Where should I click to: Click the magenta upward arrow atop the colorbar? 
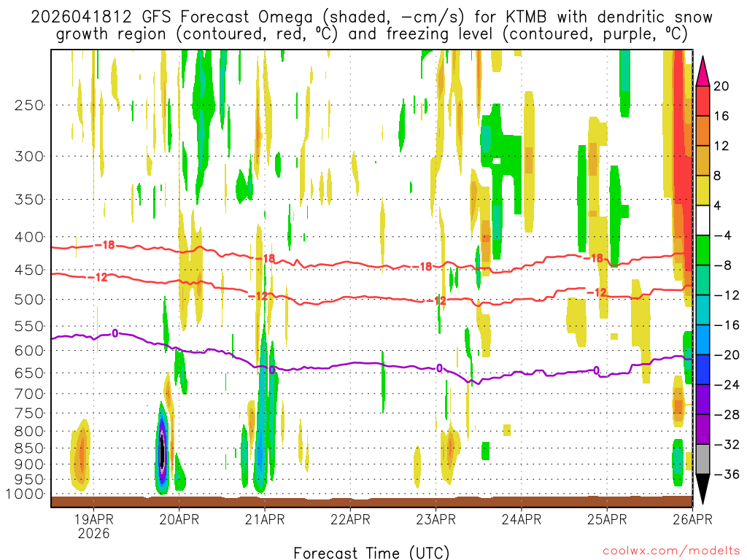(x=703, y=71)
